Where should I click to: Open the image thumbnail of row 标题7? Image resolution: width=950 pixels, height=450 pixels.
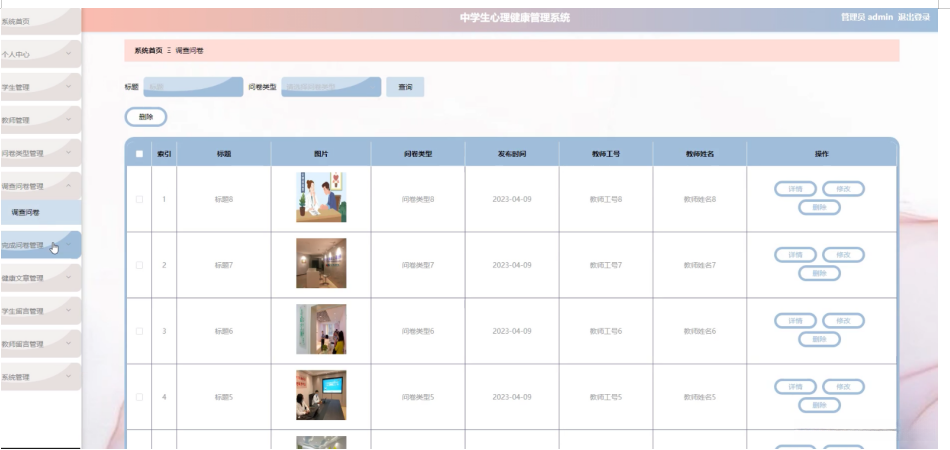tap(321, 263)
